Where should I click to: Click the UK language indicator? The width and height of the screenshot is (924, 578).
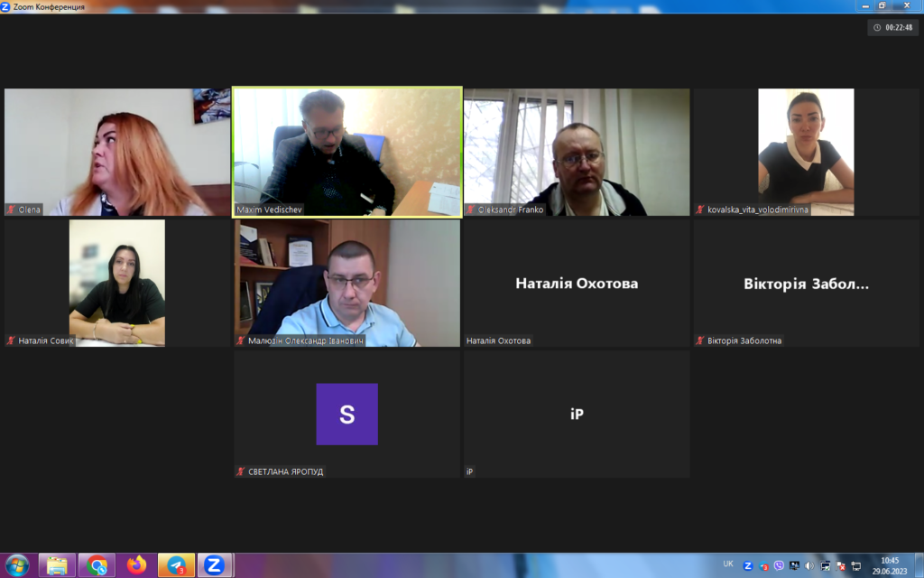click(x=728, y=564)
